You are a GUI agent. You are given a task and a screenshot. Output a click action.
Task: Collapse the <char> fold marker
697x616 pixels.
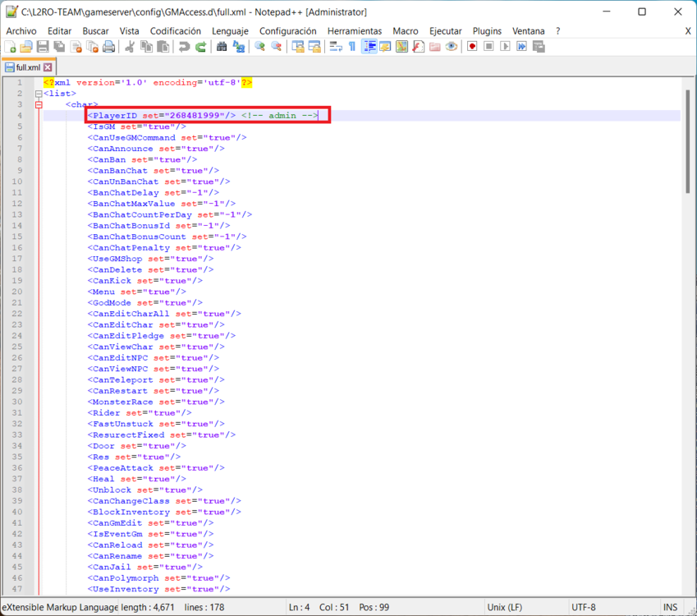[39, 105]
